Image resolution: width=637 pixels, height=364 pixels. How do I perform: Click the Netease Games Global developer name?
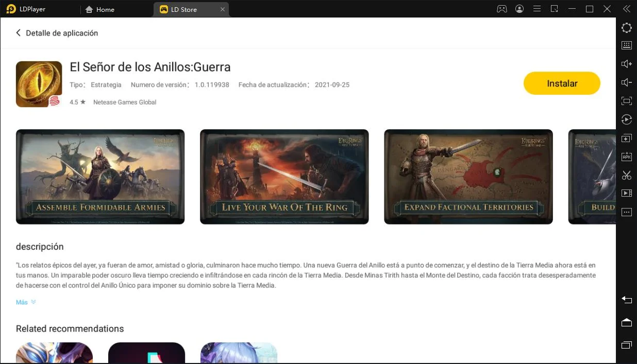pyautogui.click(x=125, y=102)
